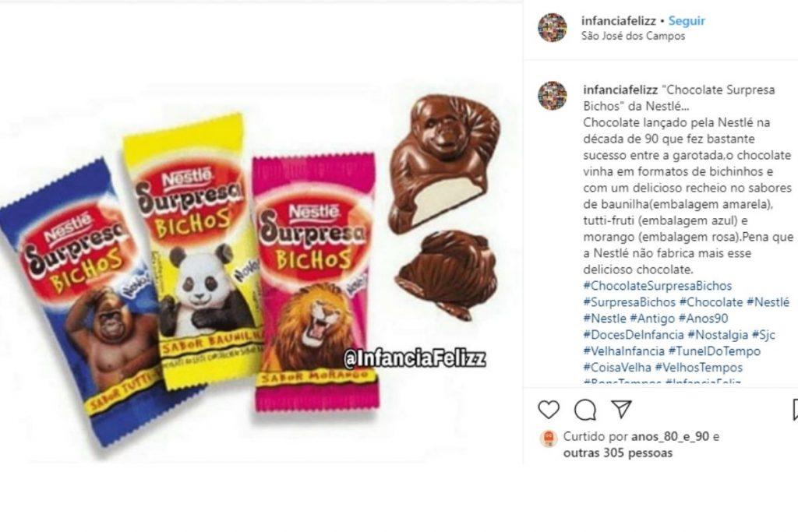Image resolution: width=798 pixels, height=532 pixels.
Task: Open comments with the speech bubble icon
Action: point(585,410)
